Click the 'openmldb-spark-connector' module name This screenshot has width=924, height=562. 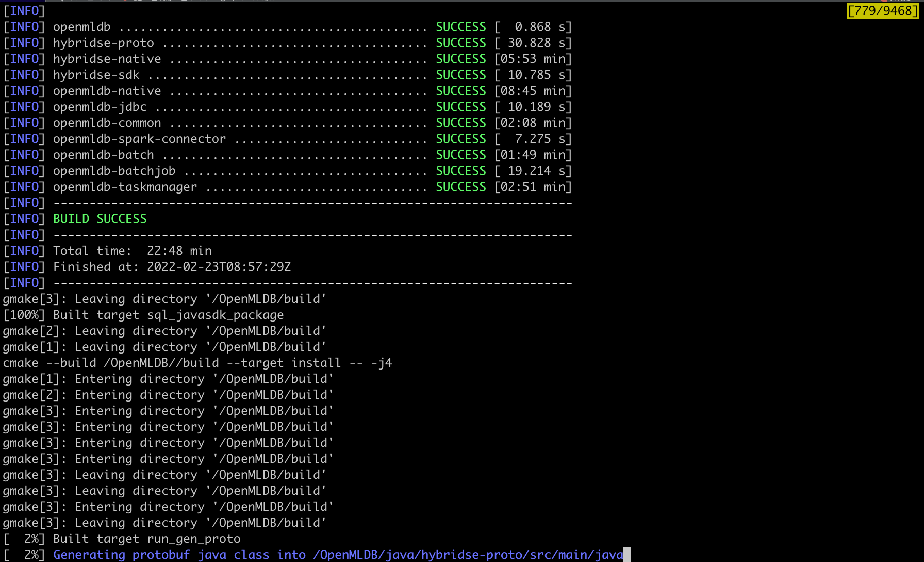pos(139,139)
